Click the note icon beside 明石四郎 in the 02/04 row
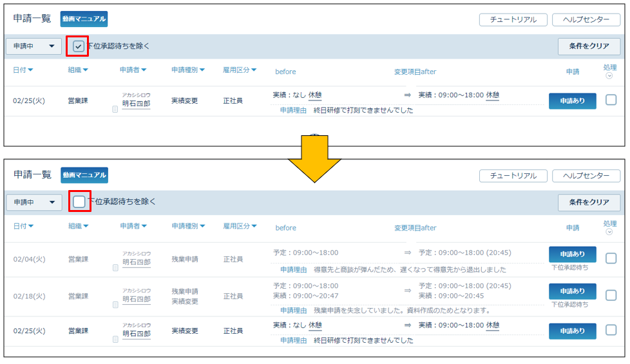The image size is (630, 364). pos(115,267)
